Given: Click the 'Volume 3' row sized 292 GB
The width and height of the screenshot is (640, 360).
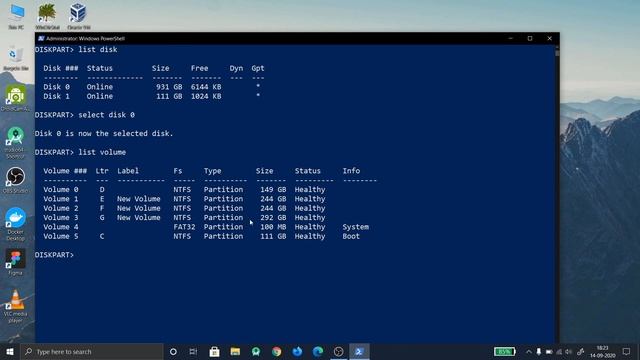Looking at the screenshot, I should [184, 218].
